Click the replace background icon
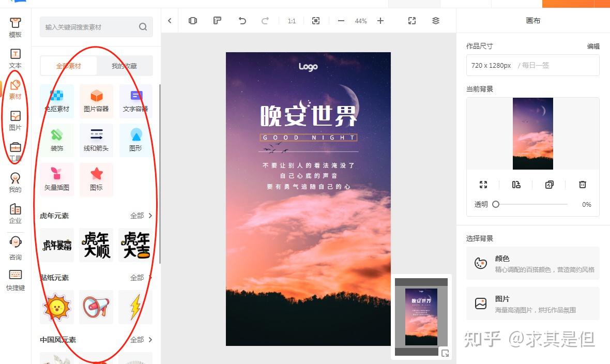This screenshot has height=364, width=610. tap(516, 185)
